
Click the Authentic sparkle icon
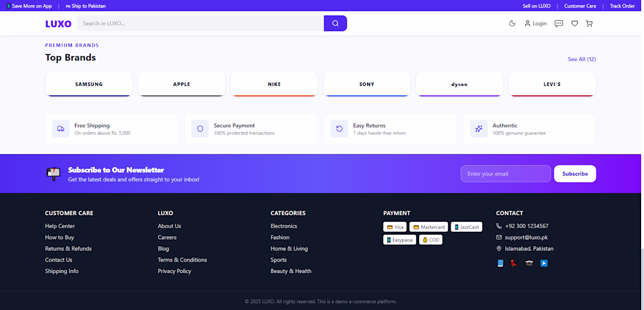[479, 129]
